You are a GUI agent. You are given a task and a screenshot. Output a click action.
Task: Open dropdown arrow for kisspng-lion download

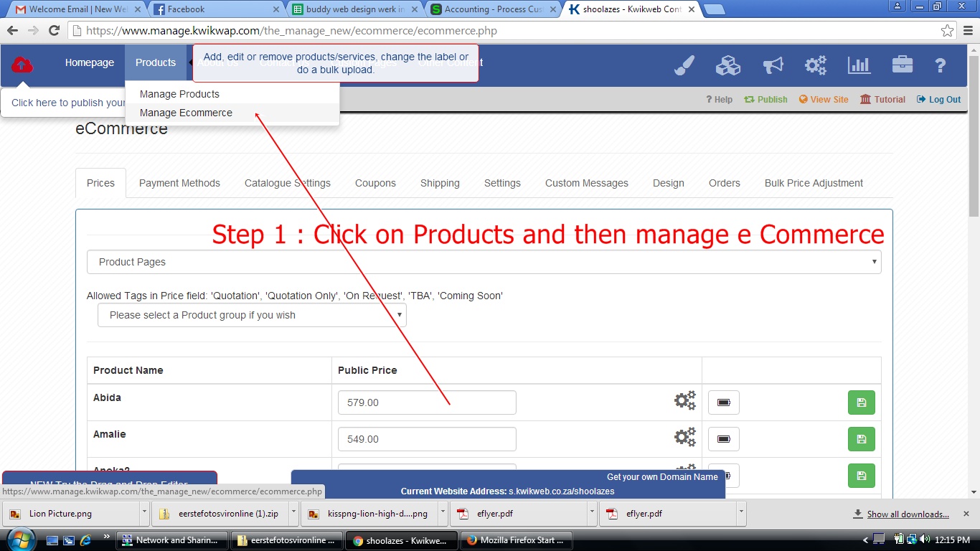[443, 514]
